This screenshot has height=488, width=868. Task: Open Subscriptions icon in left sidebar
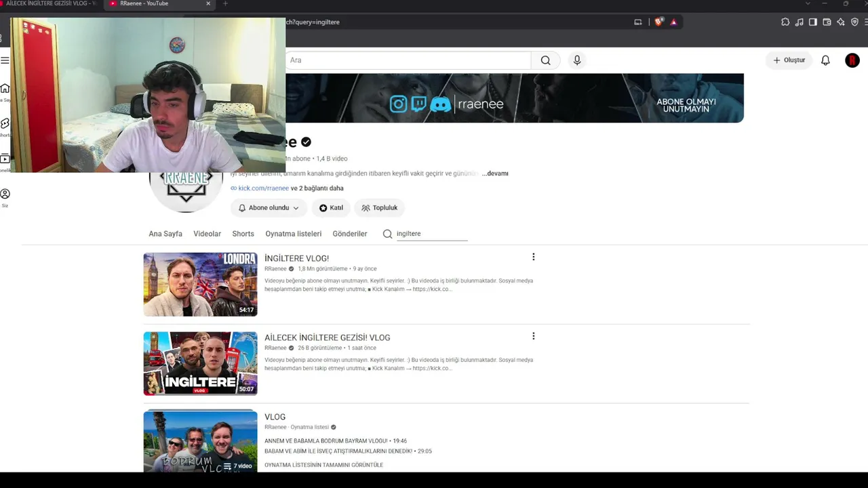point(5,159)
